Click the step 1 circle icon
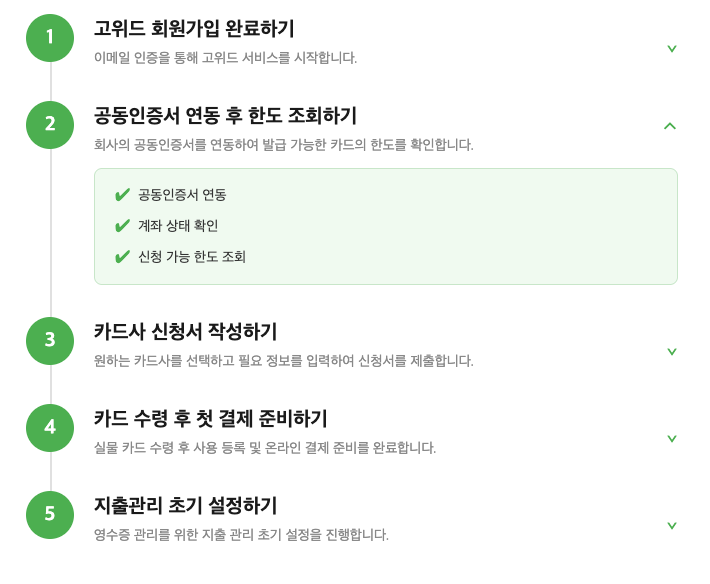This screenshot has width=710, height=584. 50,38
